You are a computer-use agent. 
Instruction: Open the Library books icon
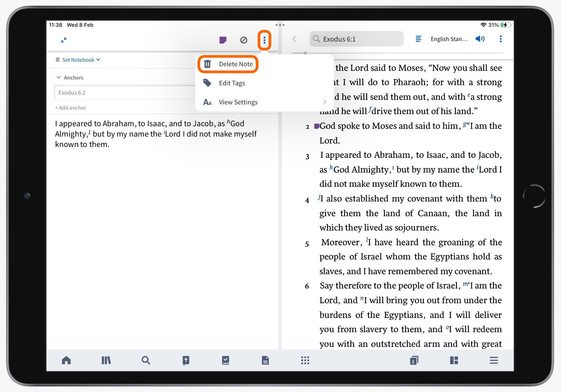[x=106, y=360]
